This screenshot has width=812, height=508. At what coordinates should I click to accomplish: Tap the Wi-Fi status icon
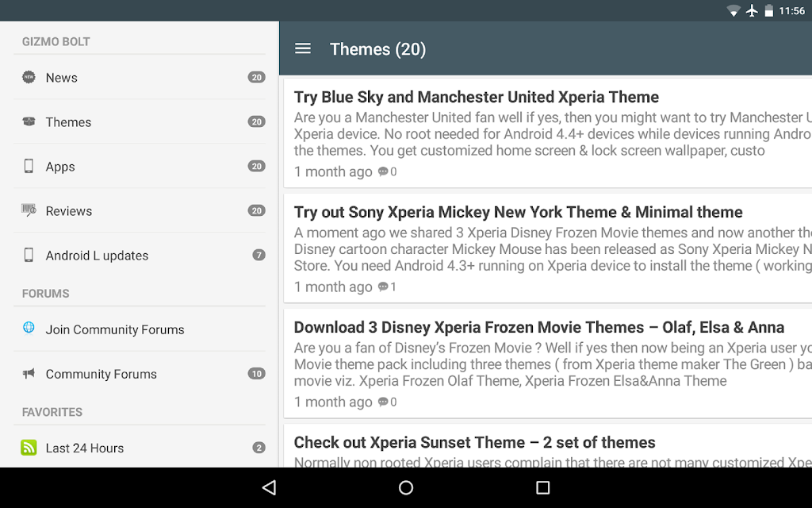click(x=733, y=11)
